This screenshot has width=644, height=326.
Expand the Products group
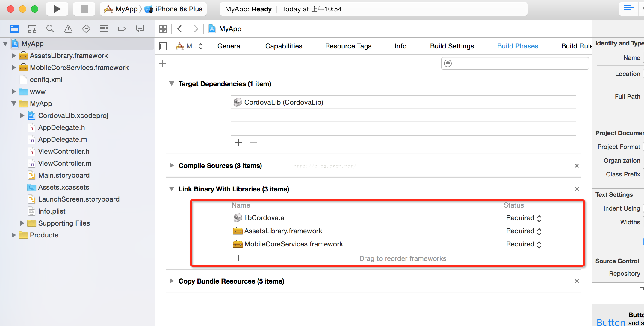click(x=13, y=235)
